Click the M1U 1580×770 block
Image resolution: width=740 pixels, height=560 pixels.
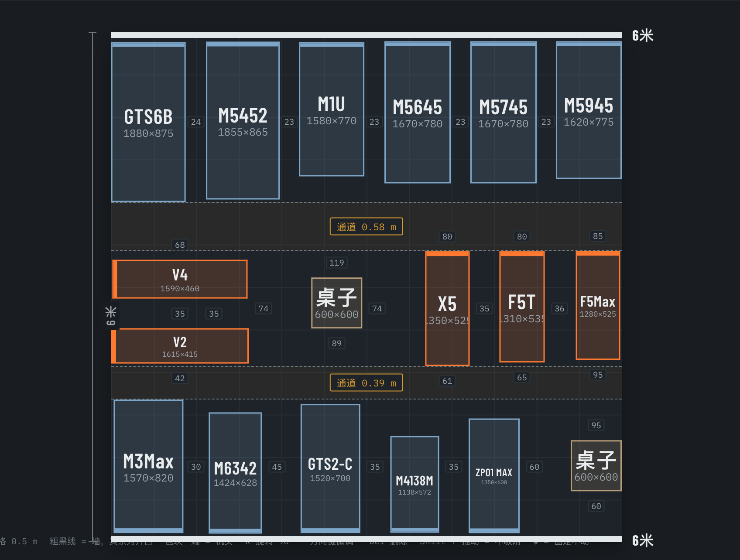click(332, 109)
